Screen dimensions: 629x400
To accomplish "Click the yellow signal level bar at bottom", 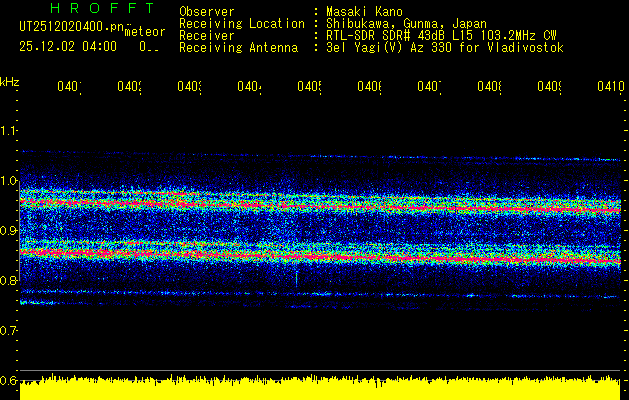I will click(x=320, y=389).
